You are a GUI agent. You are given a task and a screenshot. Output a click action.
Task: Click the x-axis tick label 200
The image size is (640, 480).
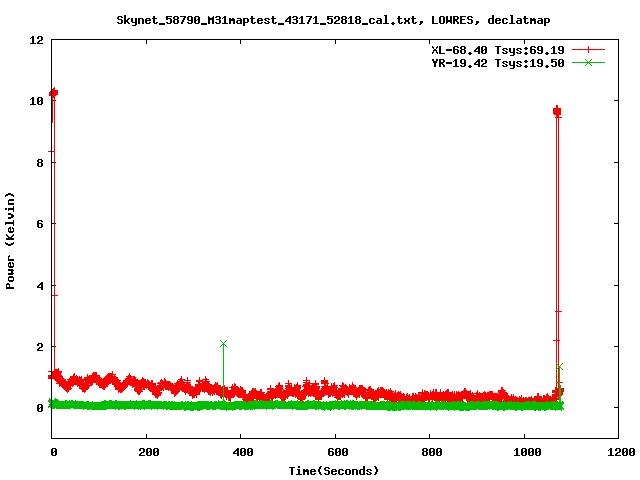pos(149,452)
